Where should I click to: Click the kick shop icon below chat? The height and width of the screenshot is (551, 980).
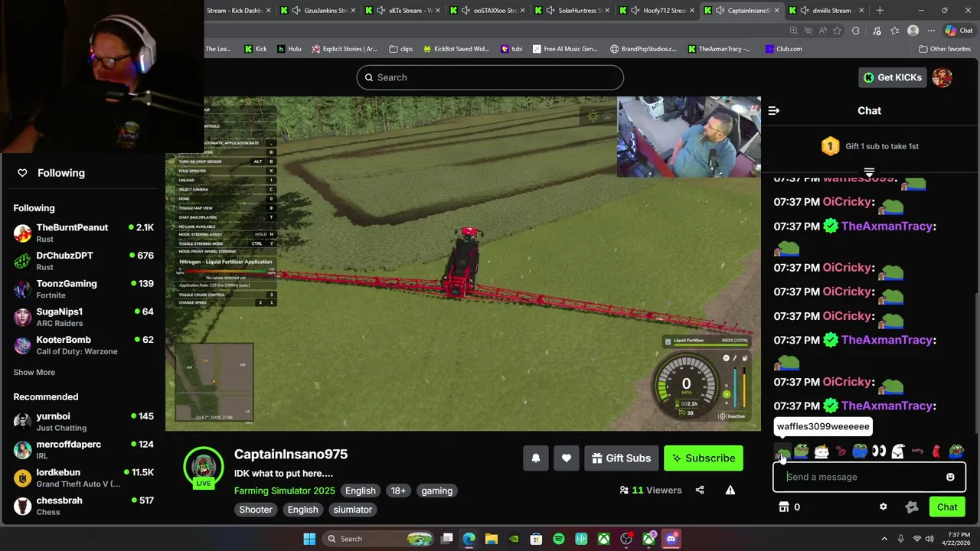tap(784, 507)
